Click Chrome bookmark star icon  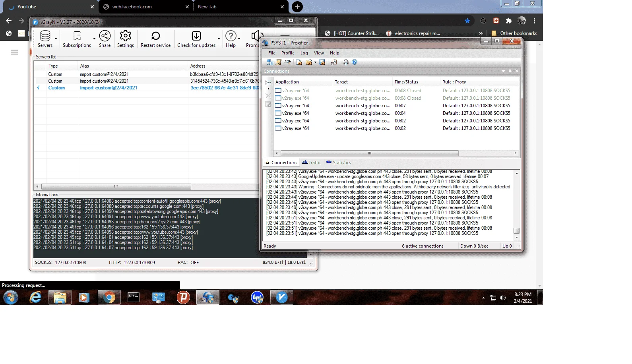[467, 21]
